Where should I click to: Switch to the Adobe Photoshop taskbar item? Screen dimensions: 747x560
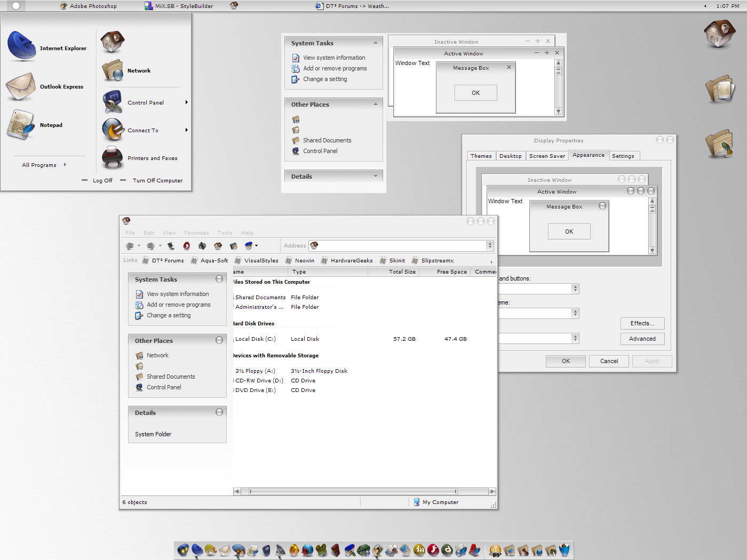coord(88,6)
